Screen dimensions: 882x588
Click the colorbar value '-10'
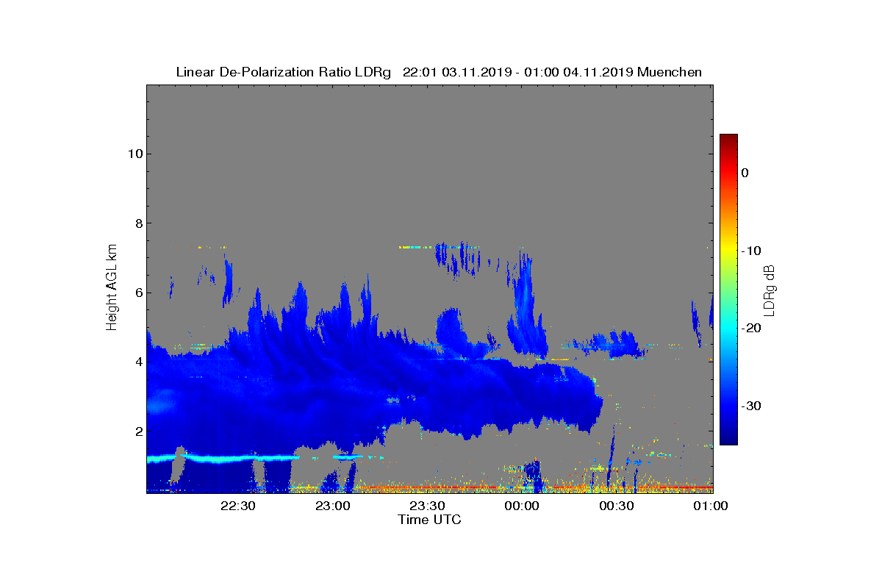coord(751,251)
